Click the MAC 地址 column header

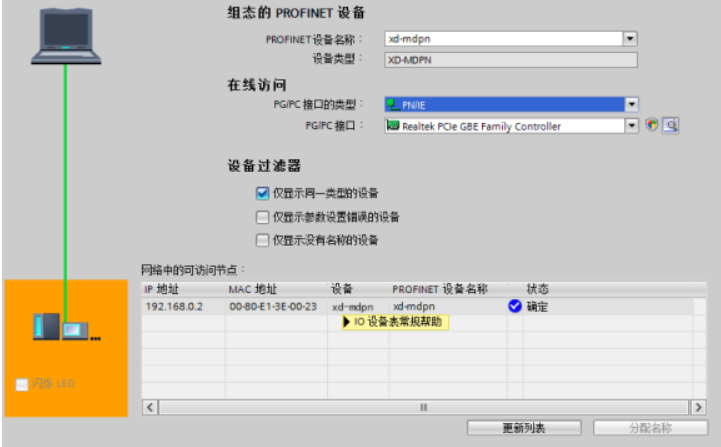[x=276, y=289]
